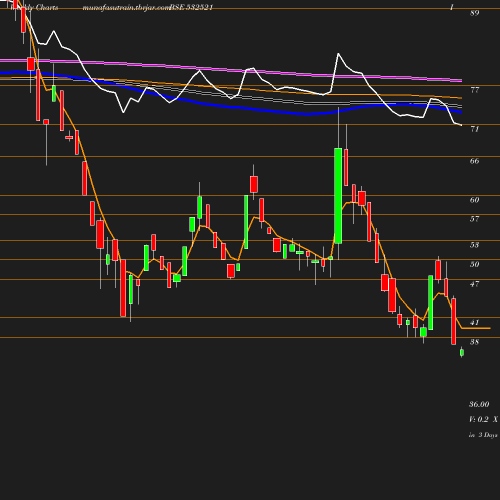Image resolution: width=500 pixels, height=500 pixels.
Task: Select the 47 price axis label
Action: 474,284
